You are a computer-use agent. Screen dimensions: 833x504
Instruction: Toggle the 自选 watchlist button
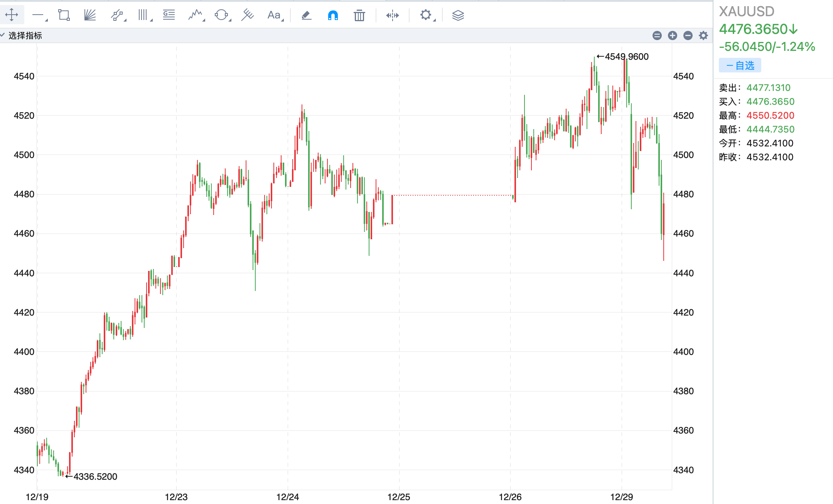[x=740, y=65]
